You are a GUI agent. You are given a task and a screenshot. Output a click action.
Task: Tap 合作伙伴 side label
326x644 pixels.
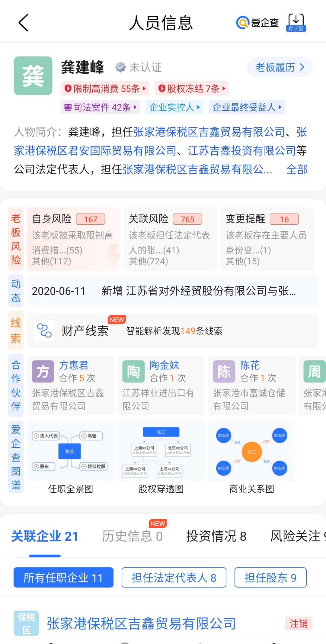coord(16,385)
